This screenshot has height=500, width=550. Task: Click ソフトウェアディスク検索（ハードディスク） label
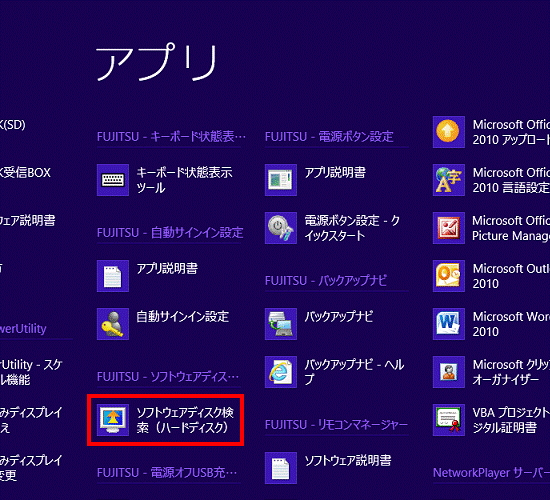(x=185, y=420)
